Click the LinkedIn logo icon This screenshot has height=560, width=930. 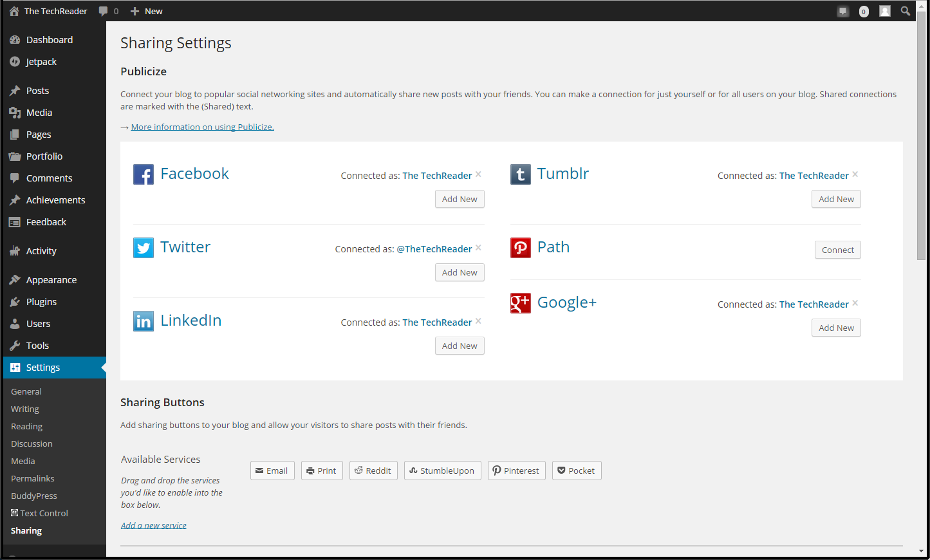coord(144,321)
